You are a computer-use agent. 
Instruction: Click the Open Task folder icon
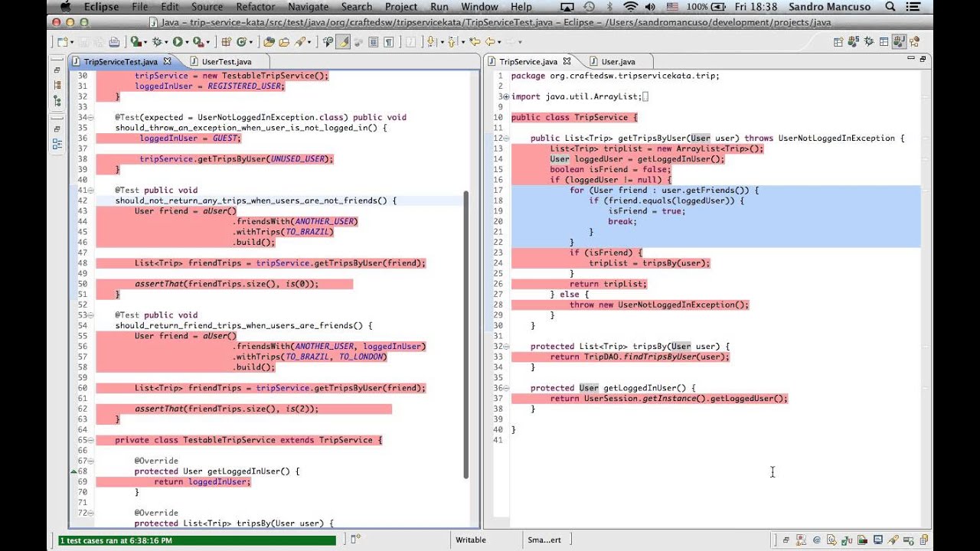[x=284, y=42]
